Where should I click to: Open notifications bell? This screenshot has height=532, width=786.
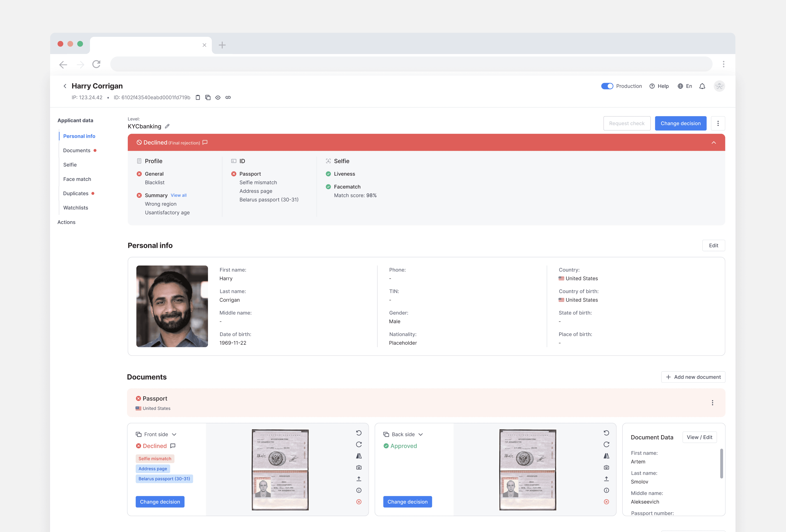[702, 86]
